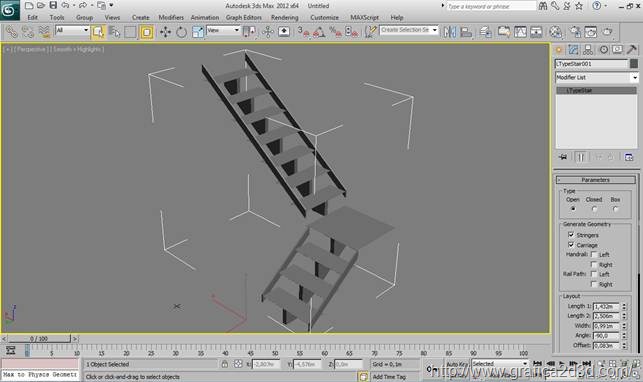The width and height of the screenshot is (643, 382).
Task: Open the All selection filter dropdown
Action: point(72,30)
